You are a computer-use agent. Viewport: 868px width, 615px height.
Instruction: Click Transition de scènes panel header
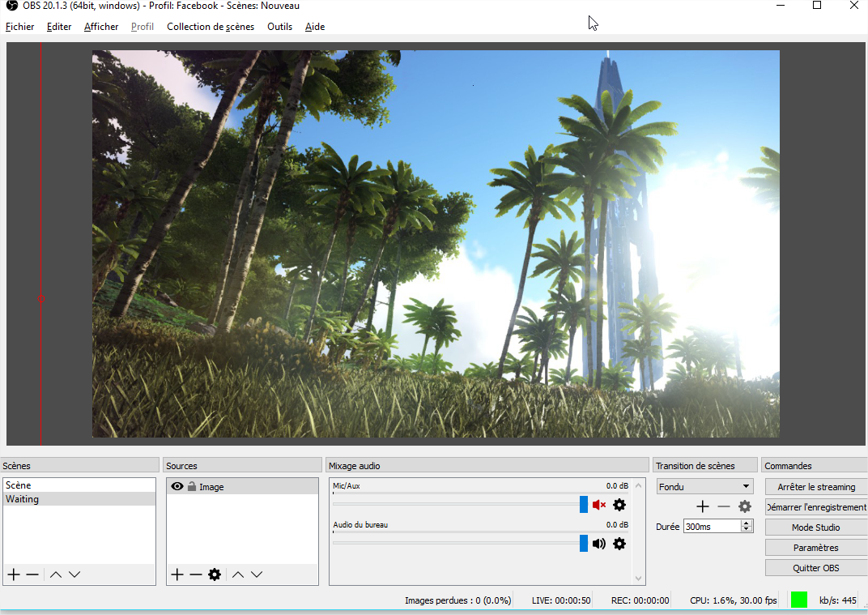pos(704,465)
